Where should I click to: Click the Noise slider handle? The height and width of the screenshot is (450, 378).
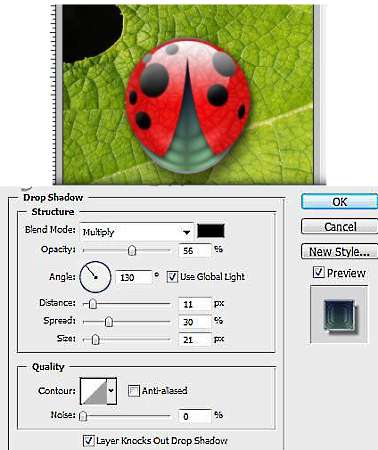83,416
